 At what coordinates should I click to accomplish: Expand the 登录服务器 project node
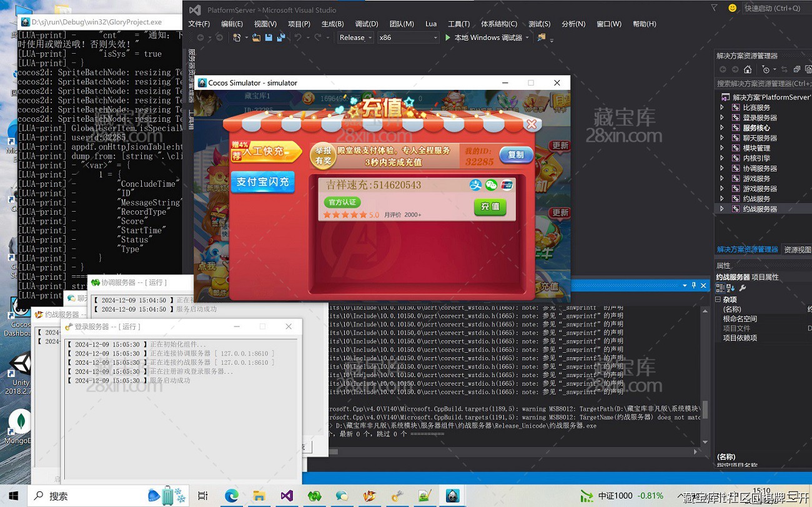(x=722, y=117)
